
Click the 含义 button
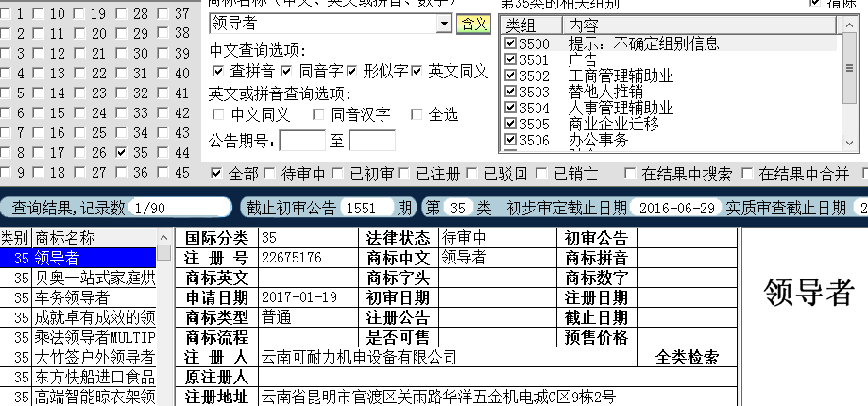[x=474, y=24]
